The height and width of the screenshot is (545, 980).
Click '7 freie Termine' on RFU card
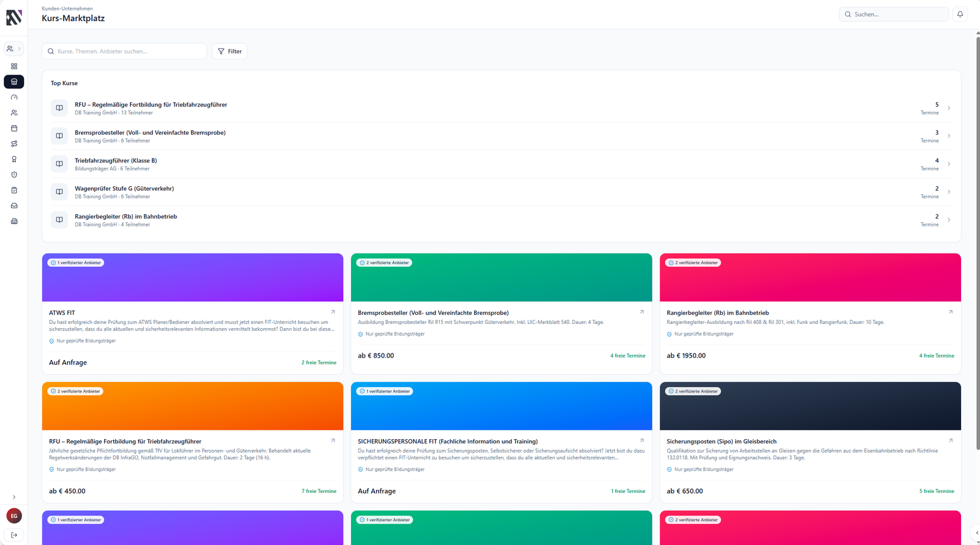319,491
